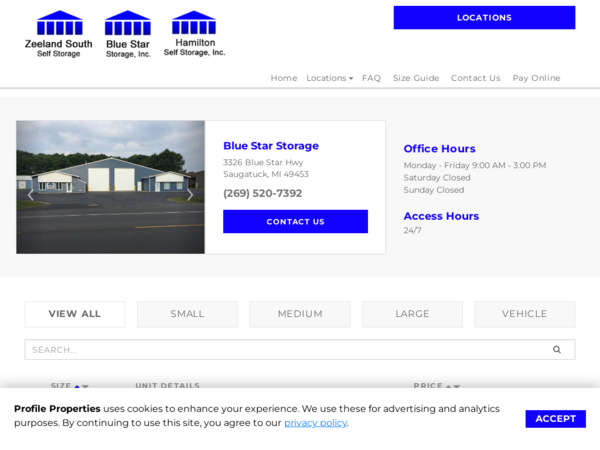Click the Blue Star Storage heading link

pos(271,146)
